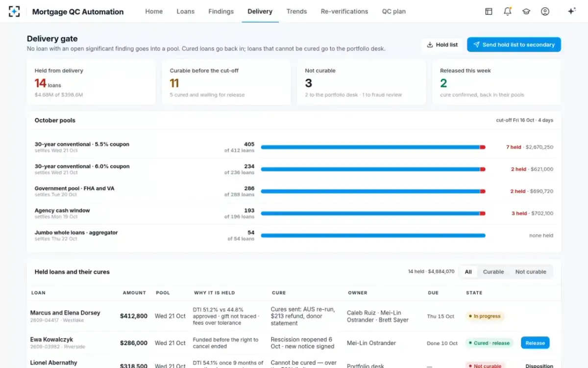Click the AMOUNT column header
588x368 pixels.
point(134,293)
